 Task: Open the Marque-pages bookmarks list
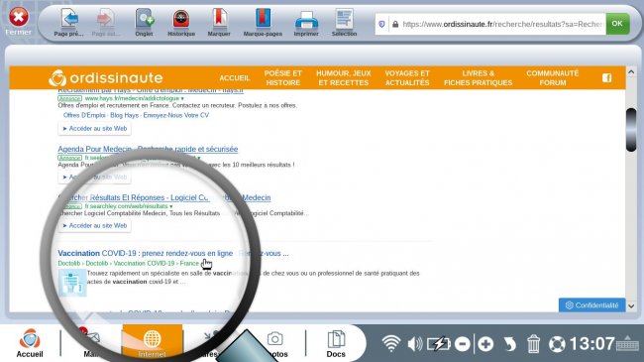(263, 23)
